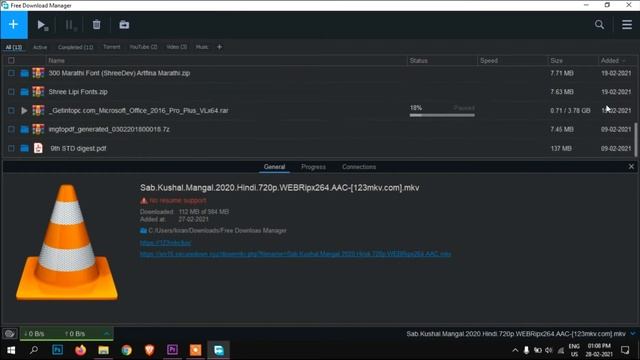Open File Explorer from the taskbar
Viewport: 640px width, 360px height.
point(103,350)
